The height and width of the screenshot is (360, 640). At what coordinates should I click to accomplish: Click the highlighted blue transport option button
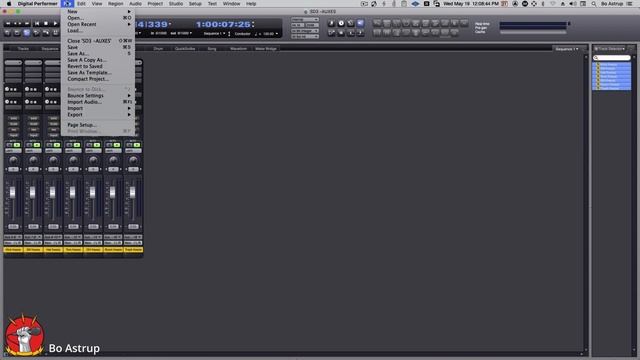[x=27, y=33]
